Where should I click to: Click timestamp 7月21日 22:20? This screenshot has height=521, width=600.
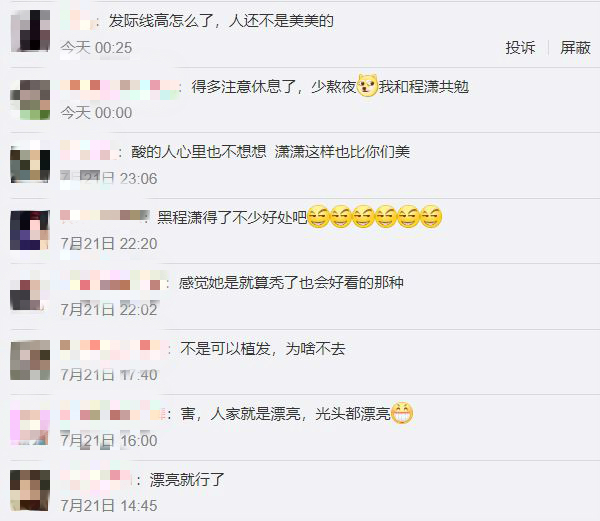pyautogui.click(x=109, y=244)
